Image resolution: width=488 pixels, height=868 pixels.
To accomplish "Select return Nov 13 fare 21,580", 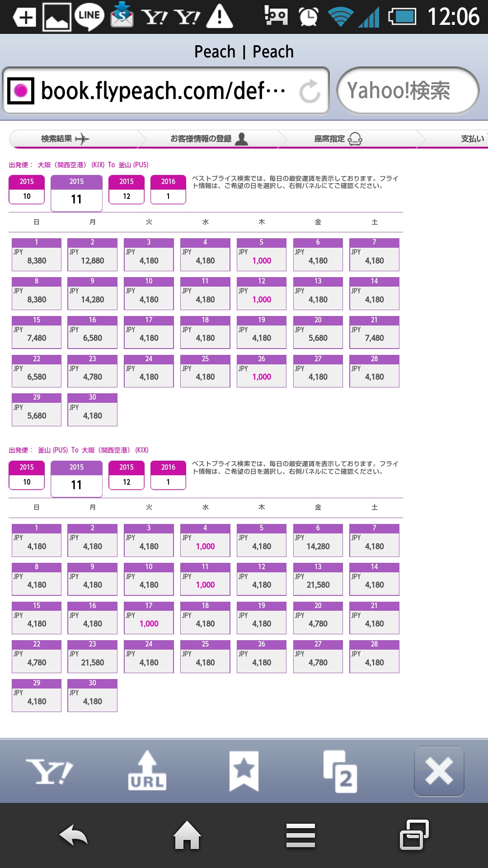I will (x=318, y=579).
